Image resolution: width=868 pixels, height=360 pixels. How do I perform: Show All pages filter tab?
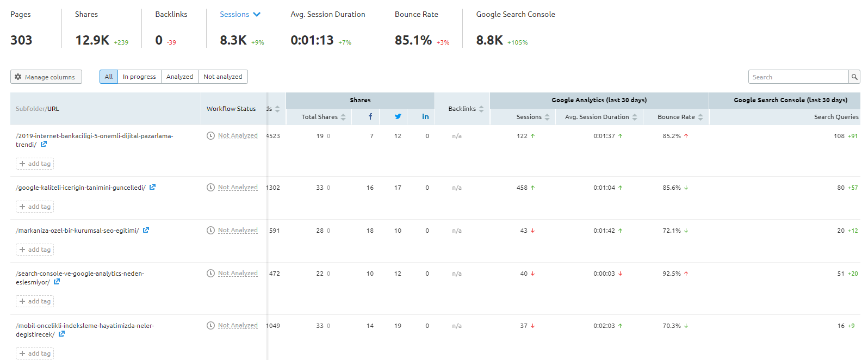pyautogui.click(x=109, y=77)
